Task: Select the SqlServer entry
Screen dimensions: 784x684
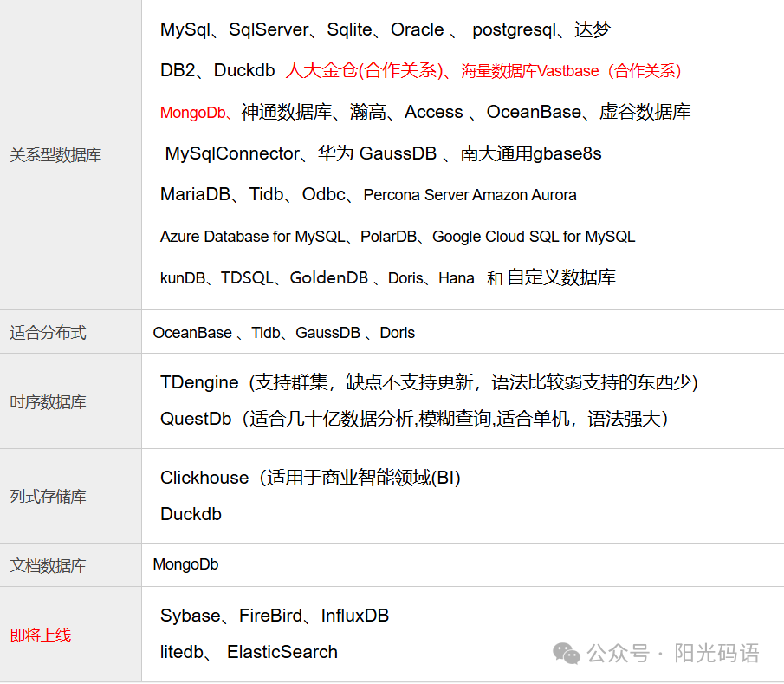Action: 269,30
